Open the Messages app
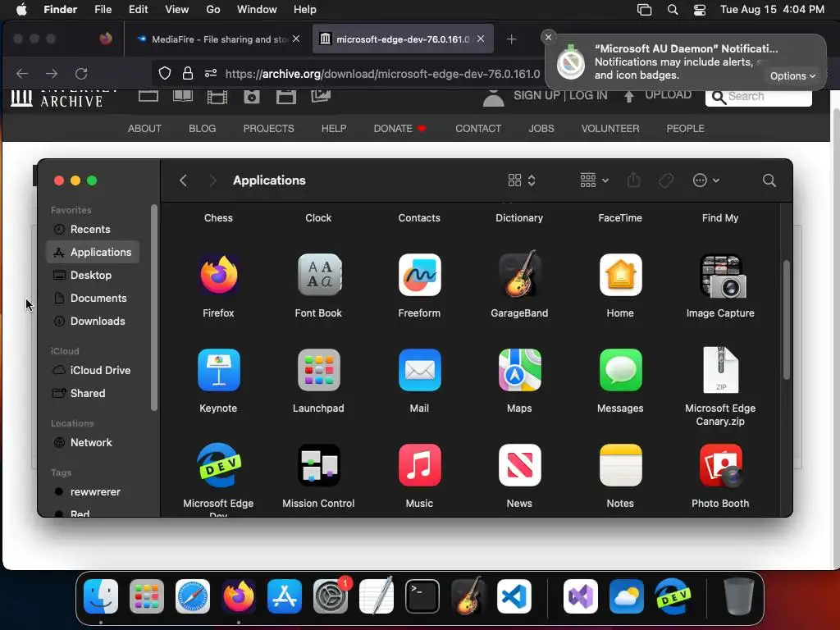840x630 pixels. [620, 370]
